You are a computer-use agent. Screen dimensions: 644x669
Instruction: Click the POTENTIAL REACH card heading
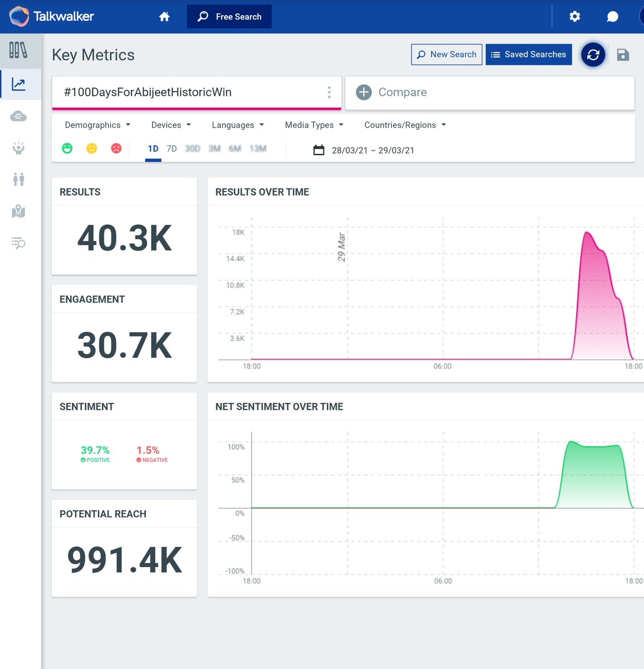click(x=103, y=514)
